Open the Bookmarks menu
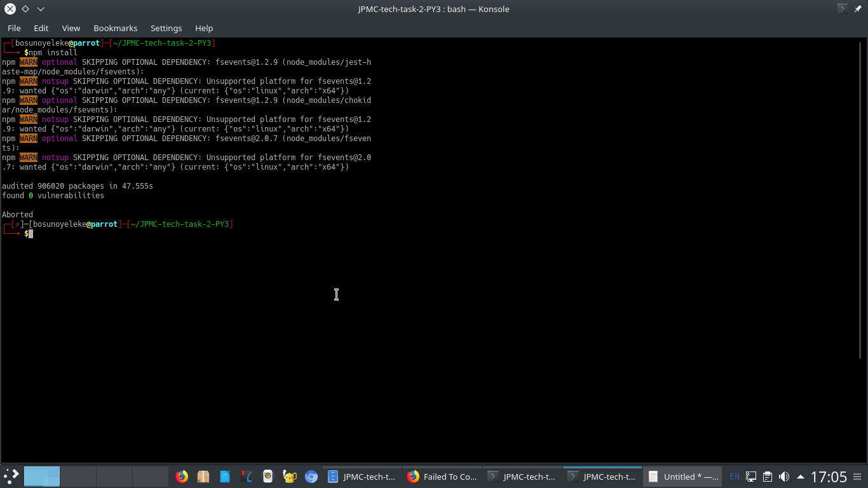The width and height of the screenshot is (868, 488). click(115, 28)
